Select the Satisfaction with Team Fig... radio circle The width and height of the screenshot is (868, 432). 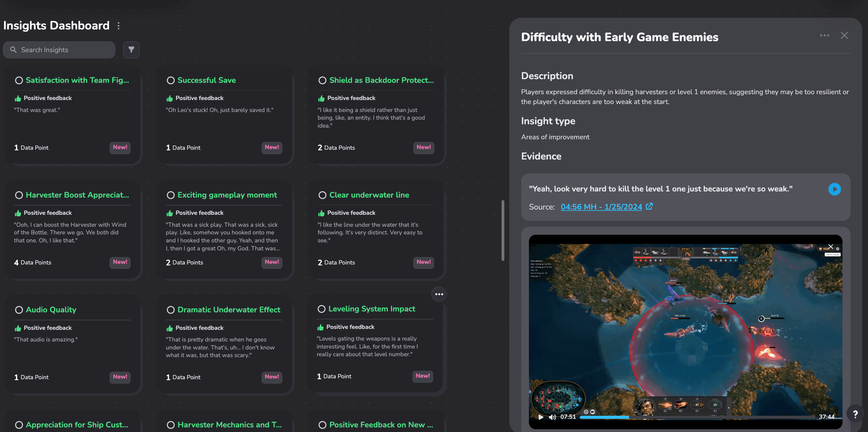coord(19,80)
